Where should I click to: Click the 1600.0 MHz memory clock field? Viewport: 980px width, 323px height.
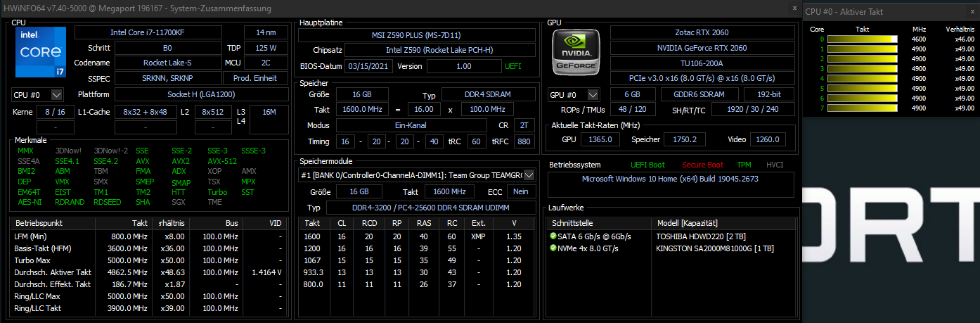361,110
